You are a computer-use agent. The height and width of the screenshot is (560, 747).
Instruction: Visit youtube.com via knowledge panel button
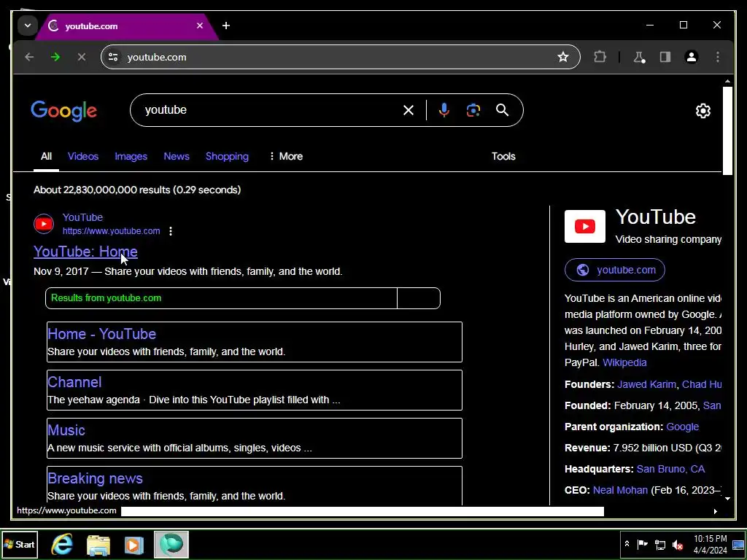[614, 270]
